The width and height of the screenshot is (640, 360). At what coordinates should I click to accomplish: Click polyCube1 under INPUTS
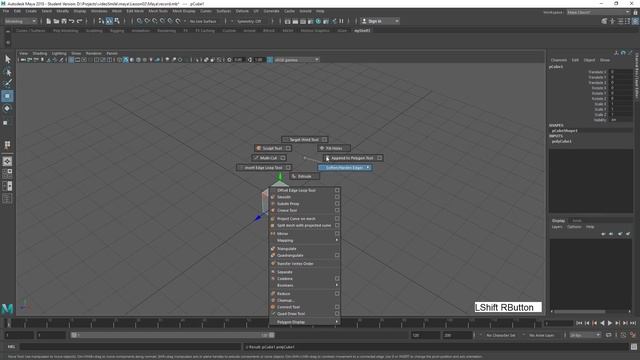pyautogui.click(x=562, y=141)
